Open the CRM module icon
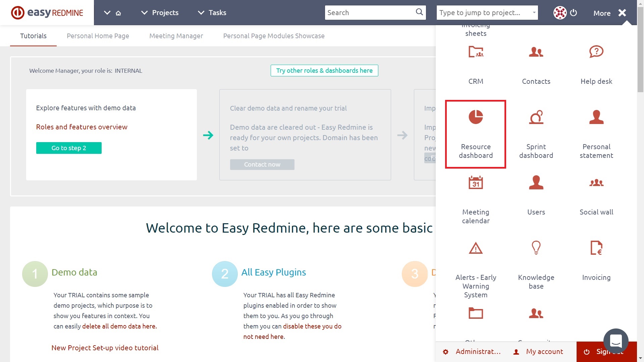This screenshot has width=644, height=362. (476, 52)
